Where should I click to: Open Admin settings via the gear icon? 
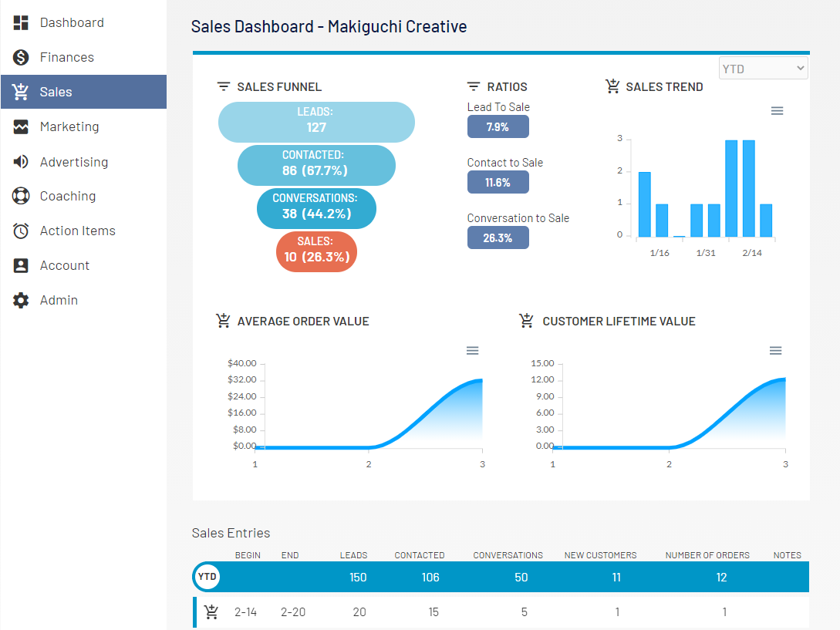click(20, 299)
